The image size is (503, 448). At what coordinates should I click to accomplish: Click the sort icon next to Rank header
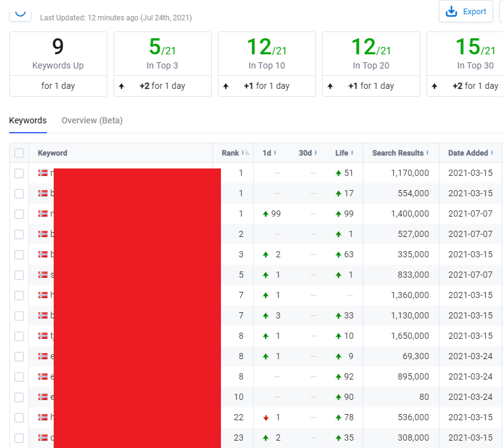pos(247,153)
